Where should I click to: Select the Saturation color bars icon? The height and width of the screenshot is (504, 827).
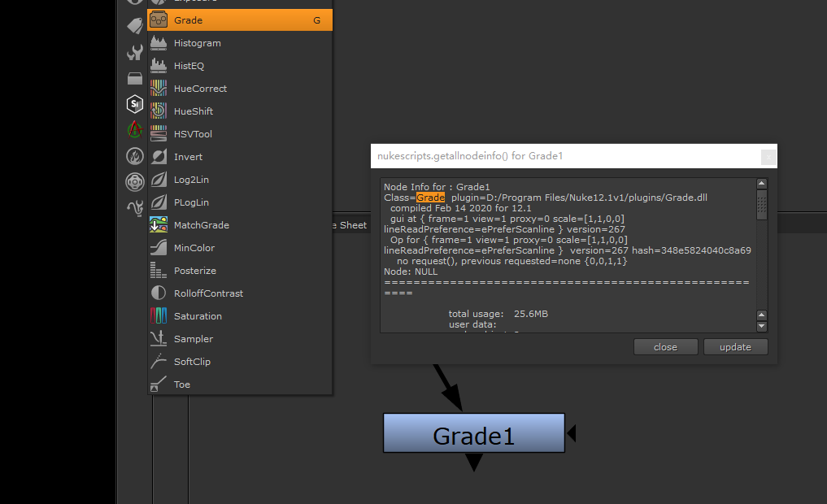pyautogui.click(x=159, y=316)
